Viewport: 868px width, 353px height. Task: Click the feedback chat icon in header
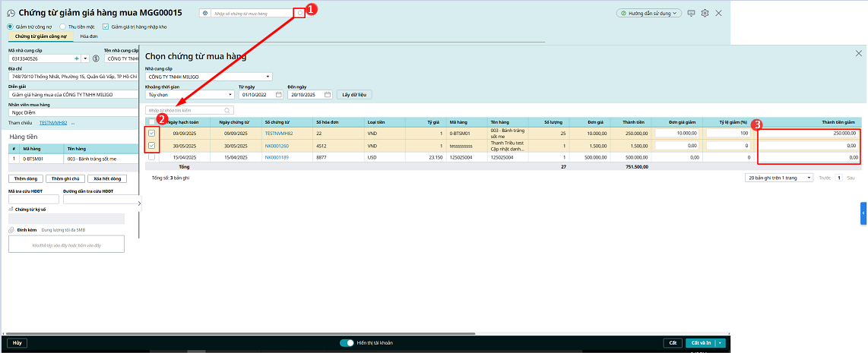click(691, 13)
